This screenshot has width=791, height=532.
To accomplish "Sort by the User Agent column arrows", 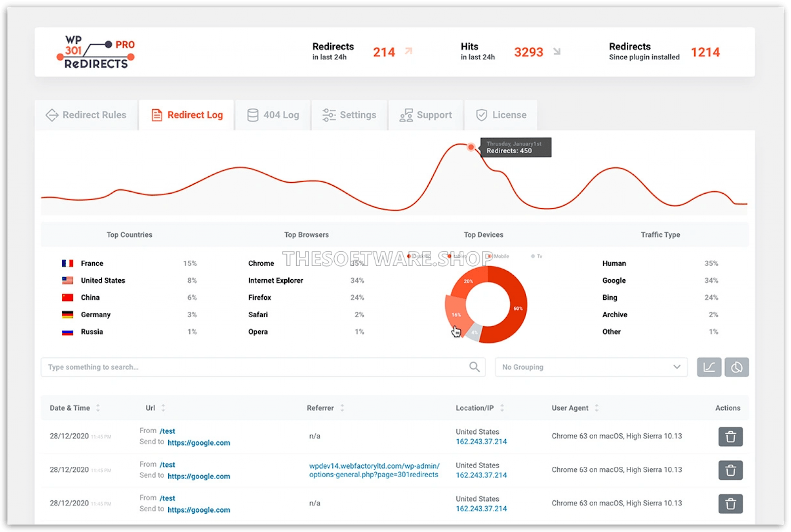I will point(597,408).
